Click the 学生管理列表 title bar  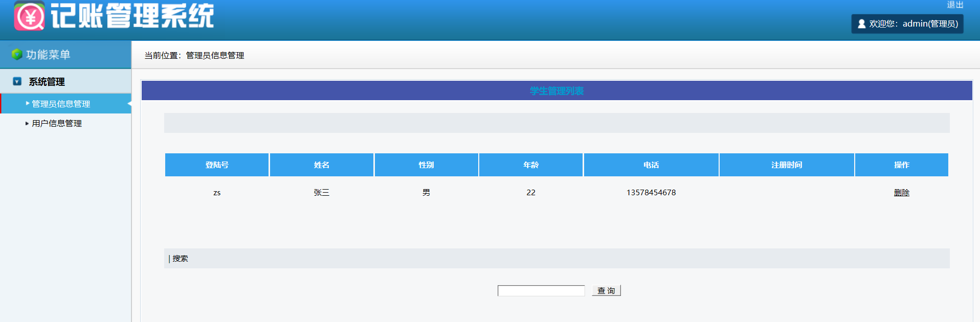556,91
